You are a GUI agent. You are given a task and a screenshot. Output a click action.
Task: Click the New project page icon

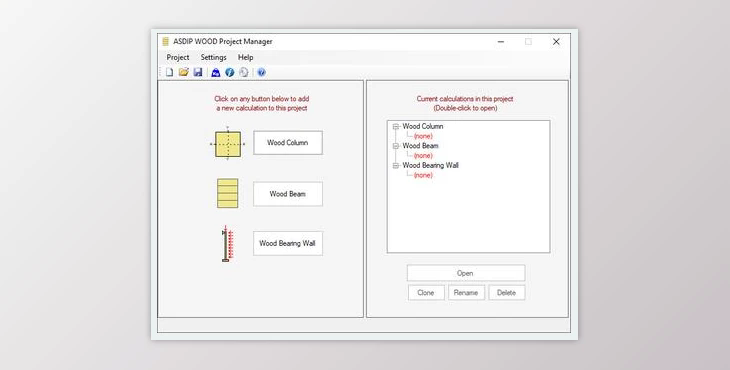point(169,72)
